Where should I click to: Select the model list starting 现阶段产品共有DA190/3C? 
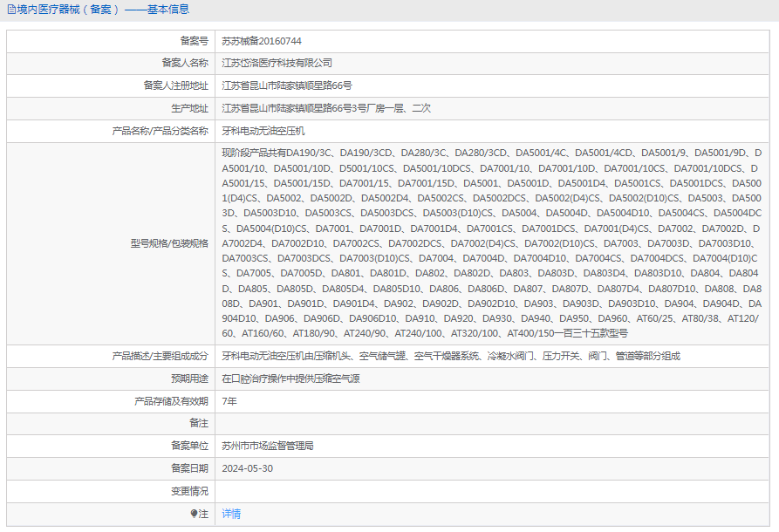point(491,243)
